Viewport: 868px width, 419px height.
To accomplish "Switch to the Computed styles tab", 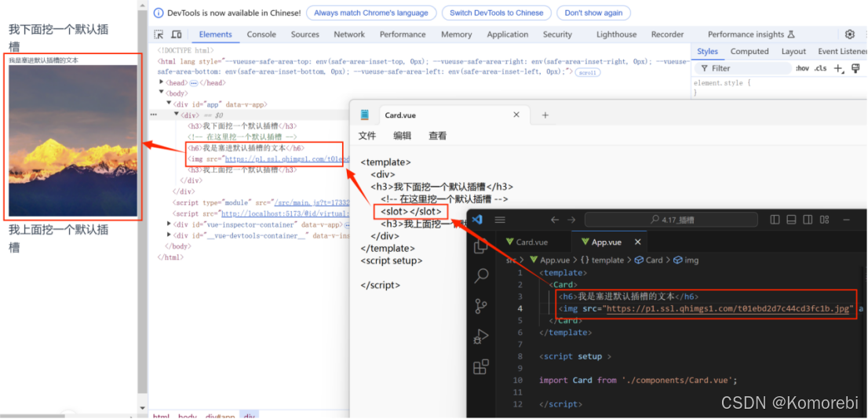I will (x=749, y=52).
